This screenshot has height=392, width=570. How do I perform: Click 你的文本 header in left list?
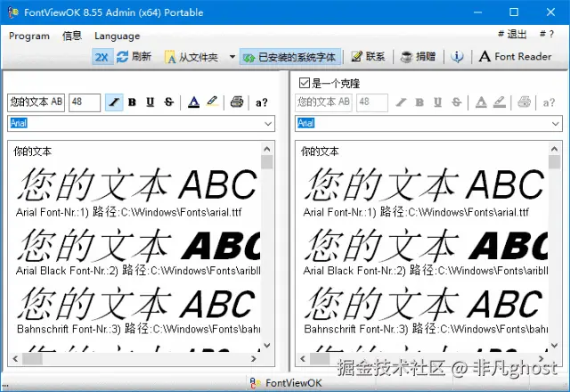33,151
